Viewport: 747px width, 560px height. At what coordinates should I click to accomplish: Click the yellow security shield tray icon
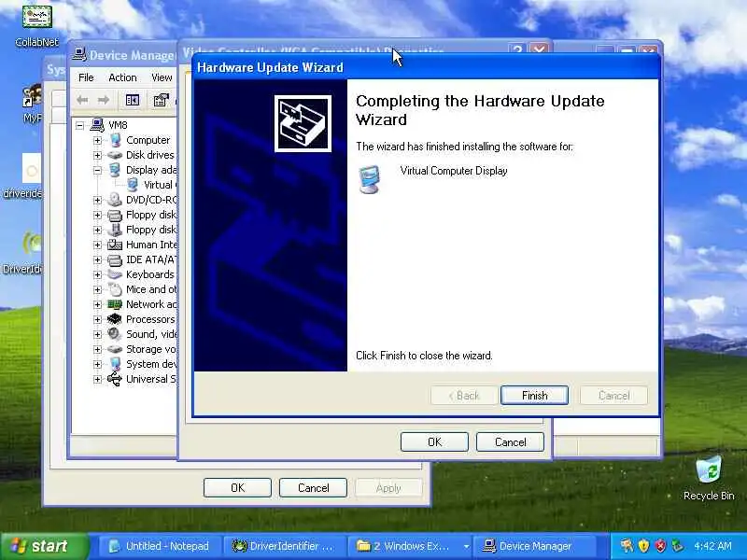pos(643,546)
